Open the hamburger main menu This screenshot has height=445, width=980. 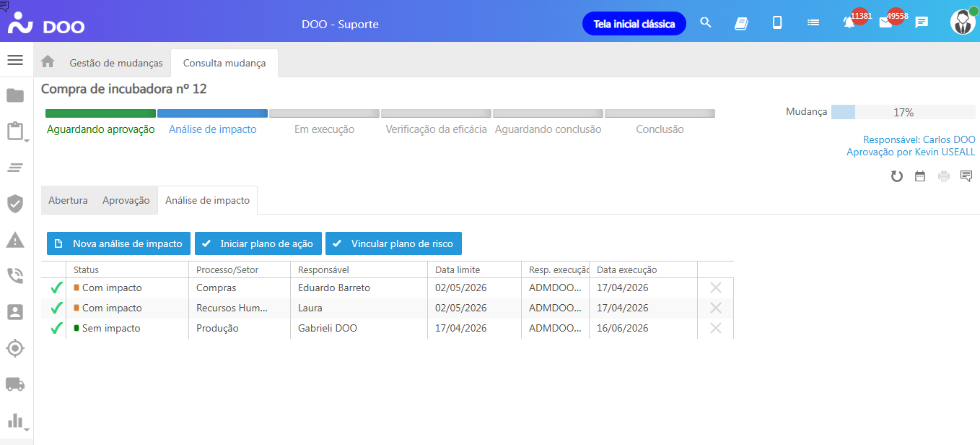(x=15, y=59)
